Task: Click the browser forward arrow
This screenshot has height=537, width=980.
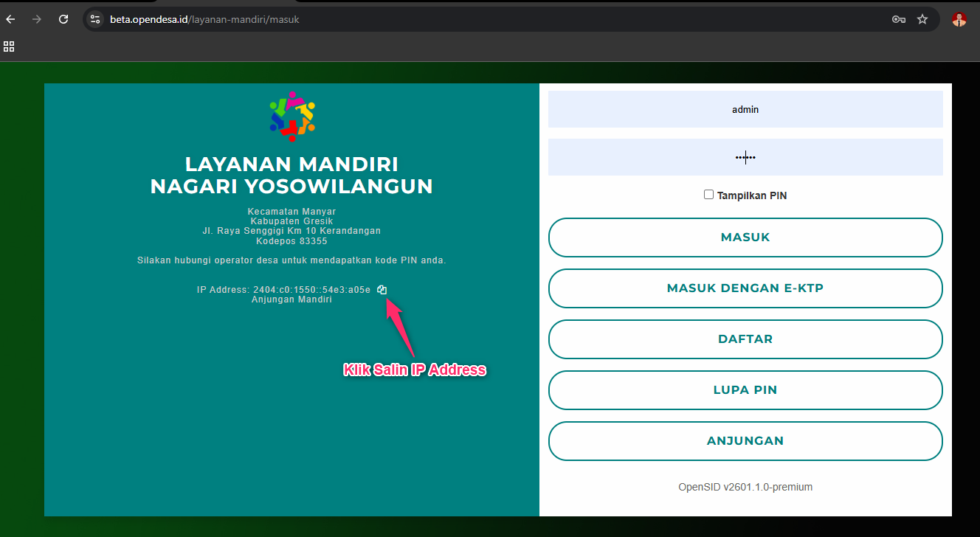Action: point(37,19)
